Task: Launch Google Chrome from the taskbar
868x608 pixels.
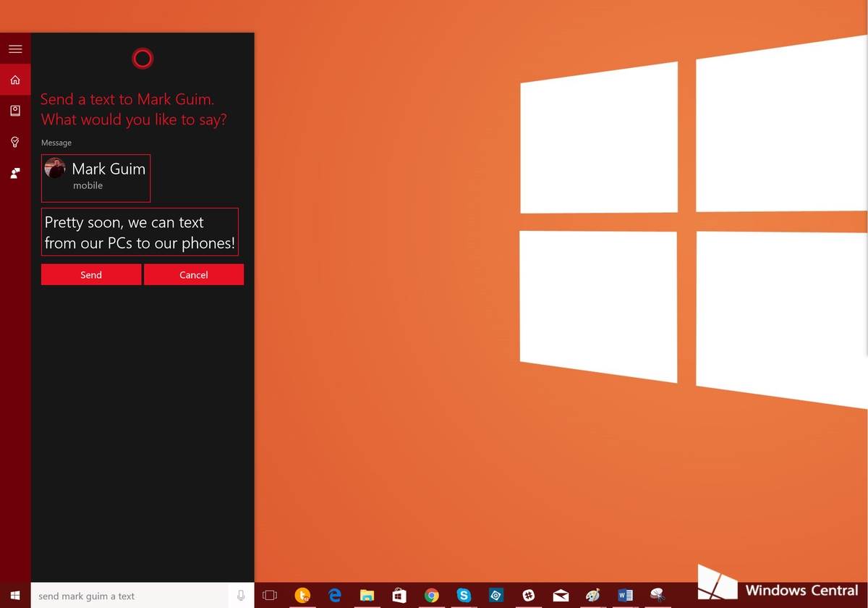Action: coord(431,595)
